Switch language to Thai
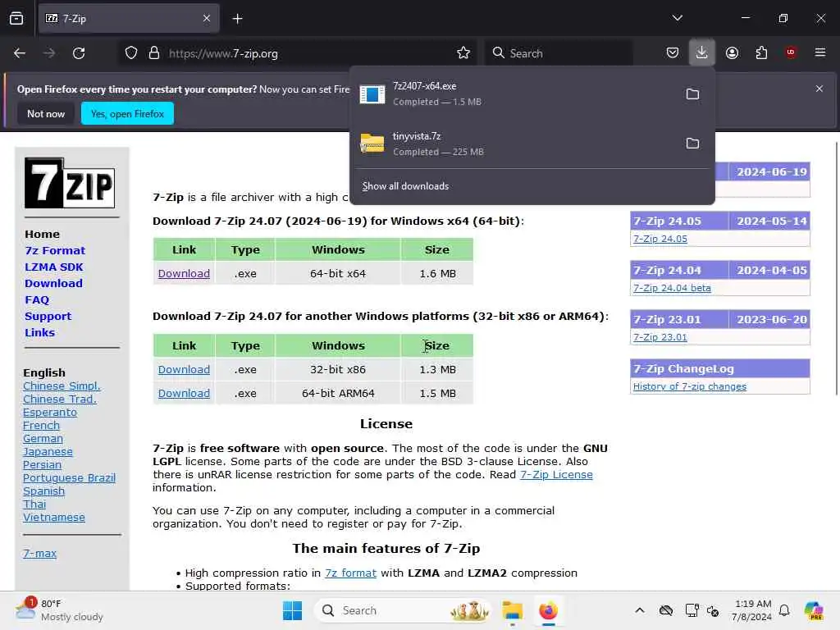Image resolution: width=840 pixels, height=630 pixels. [x=34, y=504]
